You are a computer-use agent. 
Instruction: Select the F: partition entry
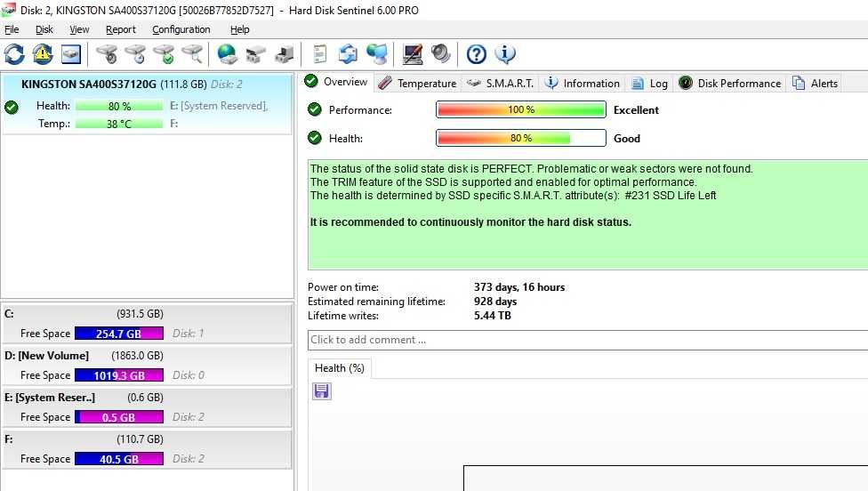coord(147,449)
